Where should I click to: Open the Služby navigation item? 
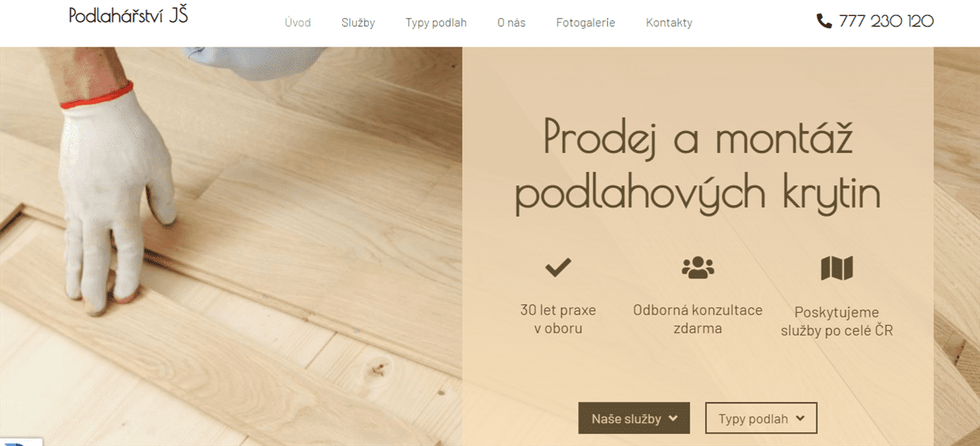(x=358, y=23)
